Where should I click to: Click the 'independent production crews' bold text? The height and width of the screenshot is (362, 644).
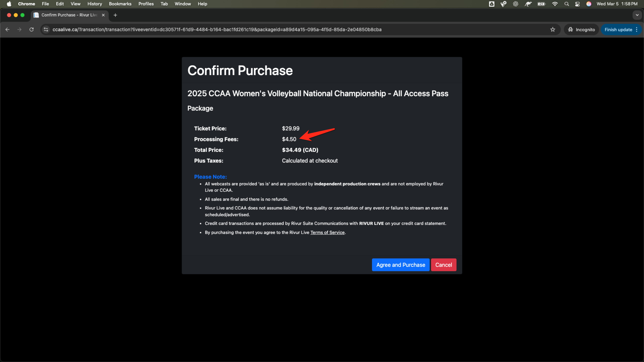(347, 184)
